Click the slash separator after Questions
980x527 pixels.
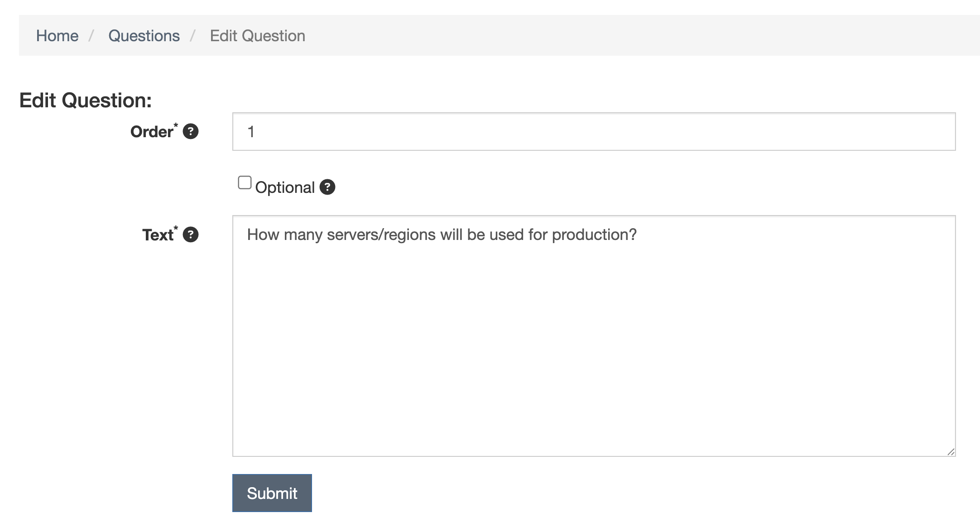(193, 36)
